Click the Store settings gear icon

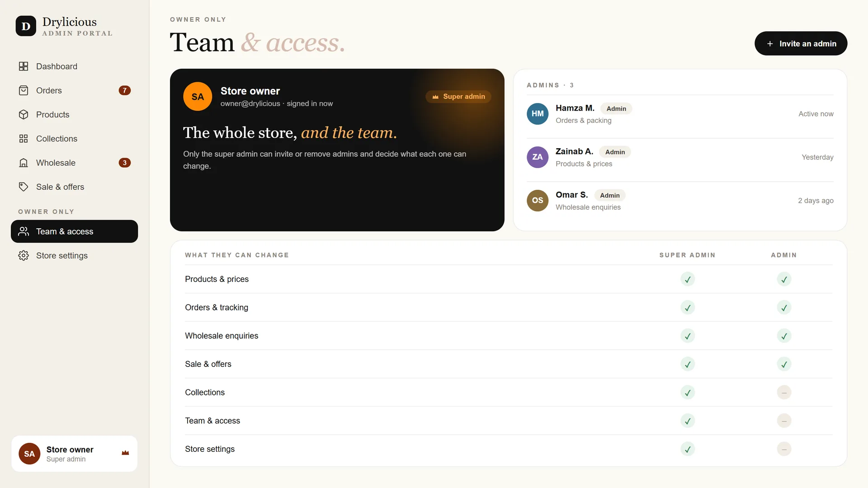tap(24, 256)
